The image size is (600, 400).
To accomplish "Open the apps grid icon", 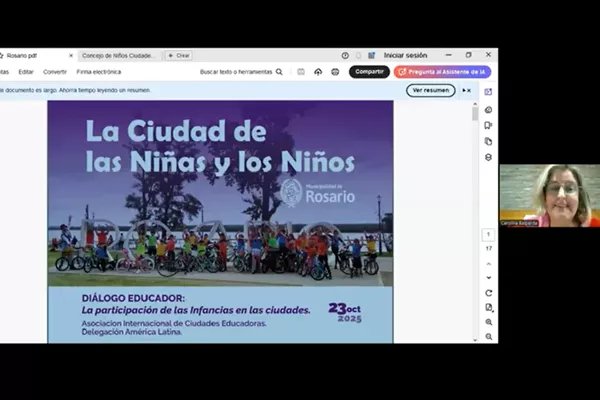I will 372,56.
